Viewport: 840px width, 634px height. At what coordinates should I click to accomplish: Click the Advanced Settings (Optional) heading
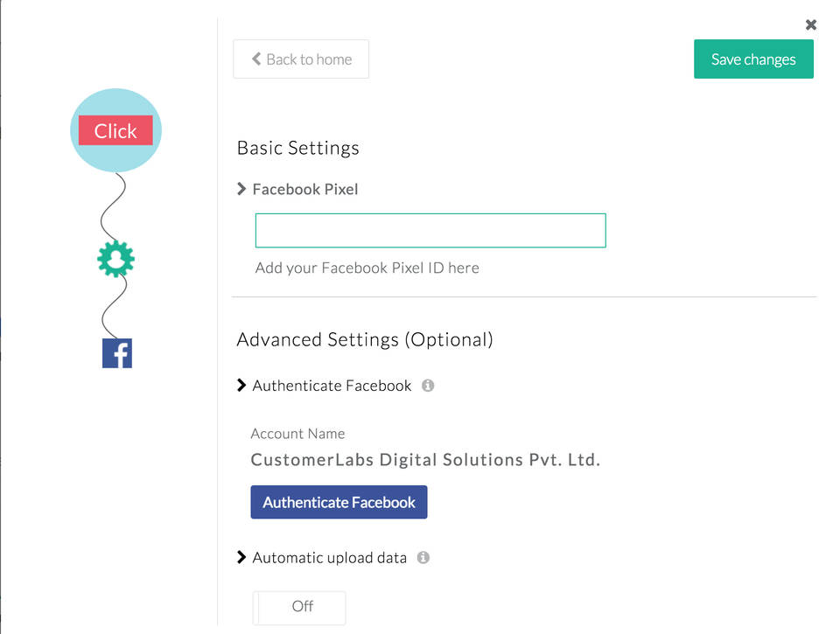(365, 339)
